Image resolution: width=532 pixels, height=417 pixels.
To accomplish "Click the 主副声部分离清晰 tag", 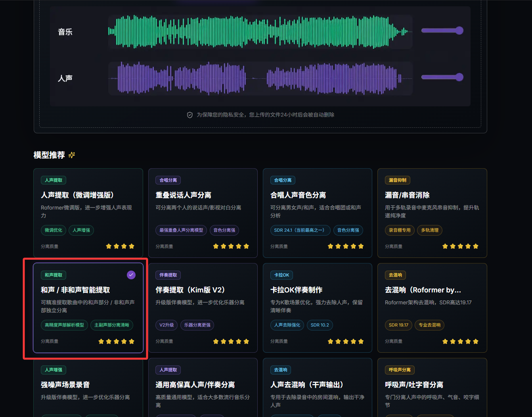I will [x=112, y=325].
